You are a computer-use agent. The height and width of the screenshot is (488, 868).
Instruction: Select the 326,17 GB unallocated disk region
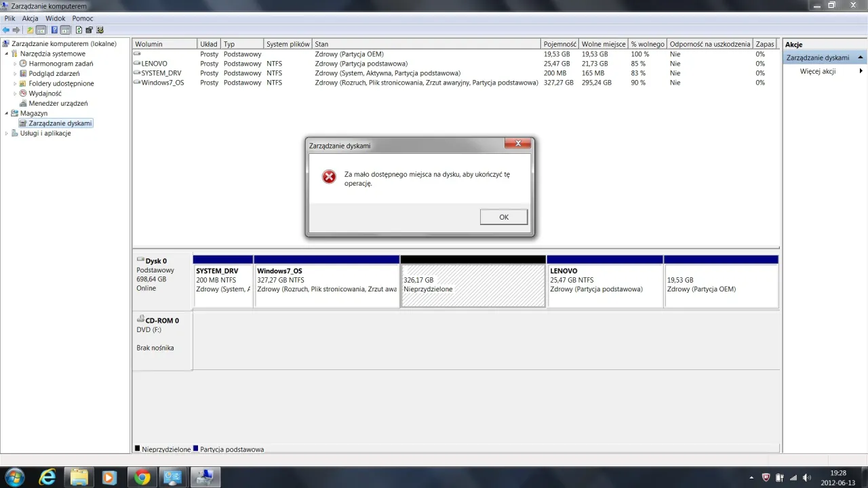(x=473, y=285)
